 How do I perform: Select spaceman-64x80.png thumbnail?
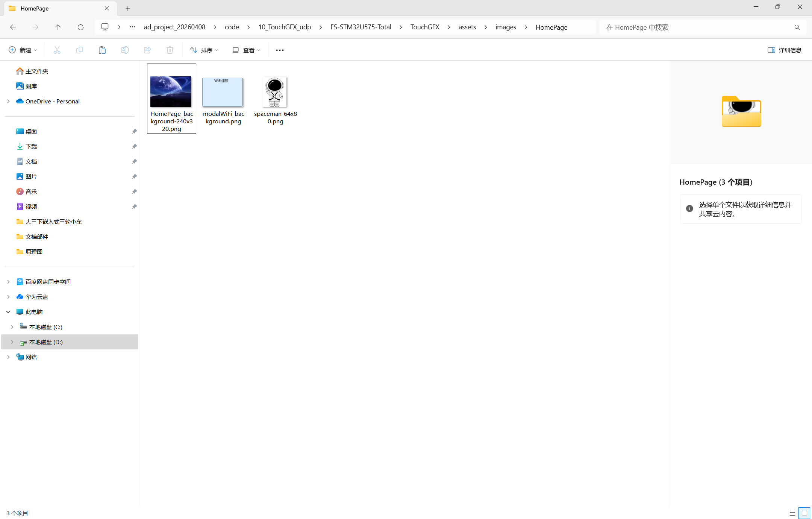click(275, 92)
